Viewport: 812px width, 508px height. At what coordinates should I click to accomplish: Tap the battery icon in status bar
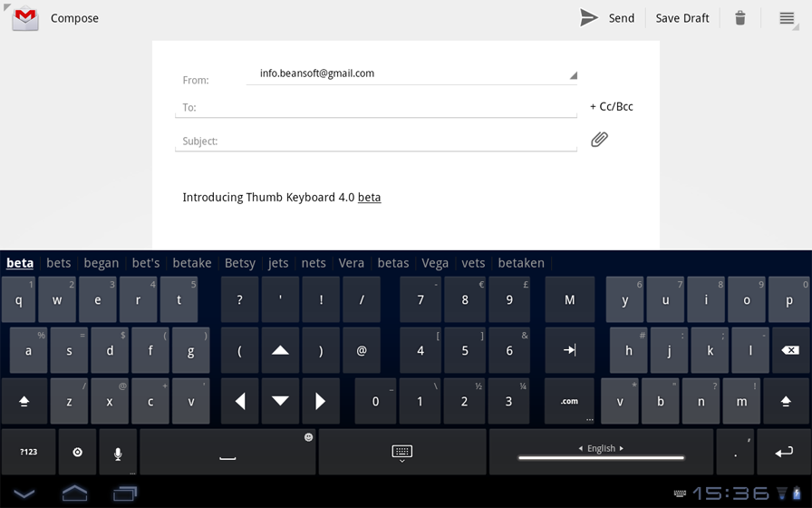point(797,493)
